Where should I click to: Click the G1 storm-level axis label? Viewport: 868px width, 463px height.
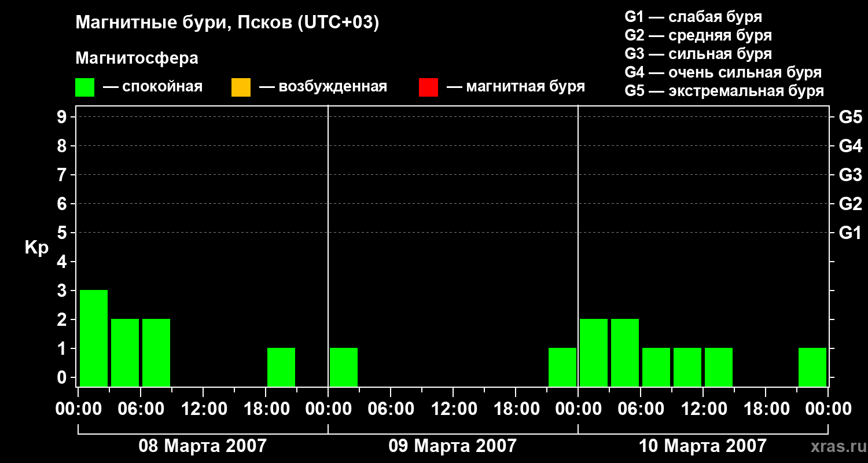850,233
